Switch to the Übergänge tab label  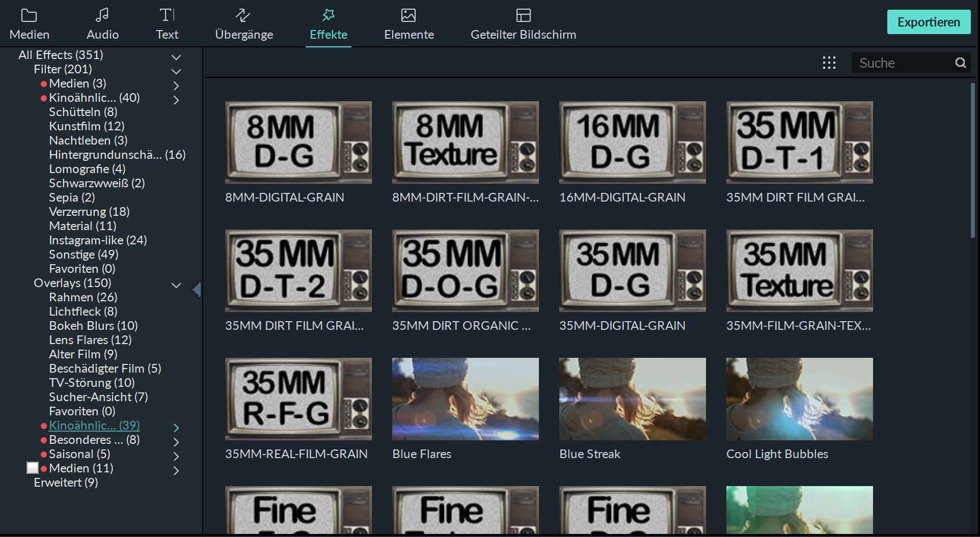point(244,35)
